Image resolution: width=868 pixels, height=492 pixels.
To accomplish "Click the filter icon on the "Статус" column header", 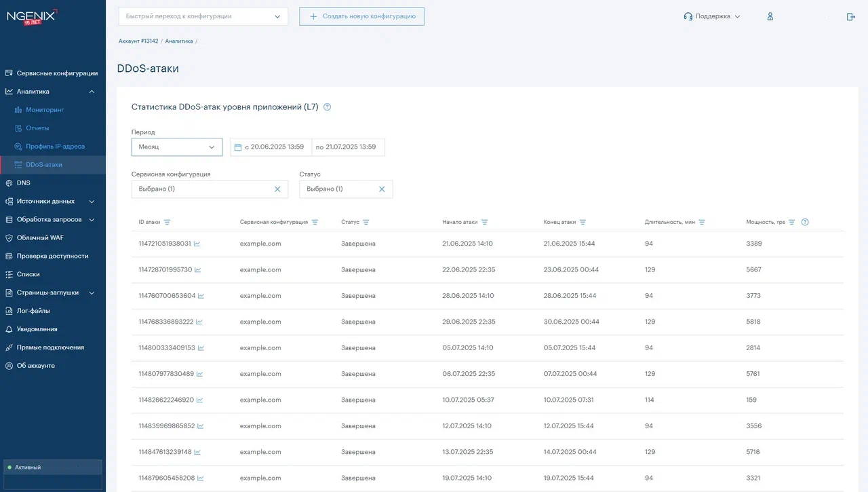I will tap(366, 222).
